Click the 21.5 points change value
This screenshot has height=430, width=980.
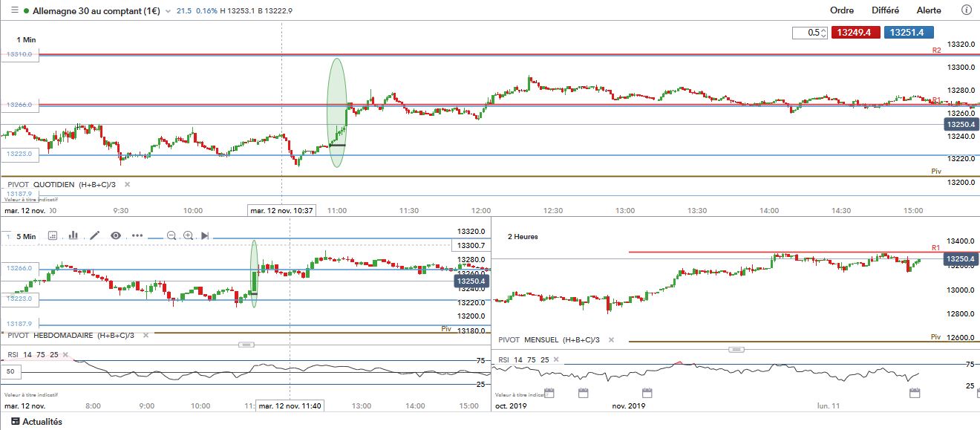[x=185, y=11]
